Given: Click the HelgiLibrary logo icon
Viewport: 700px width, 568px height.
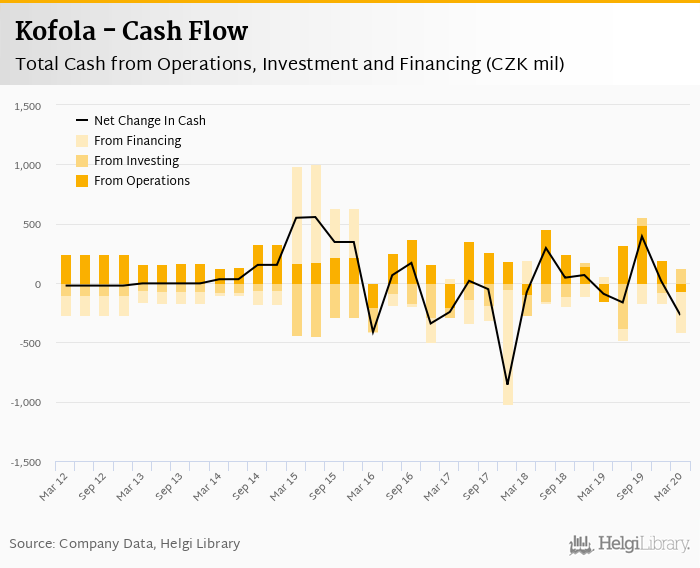Looking at the screenshot, I should pos(582,544).
